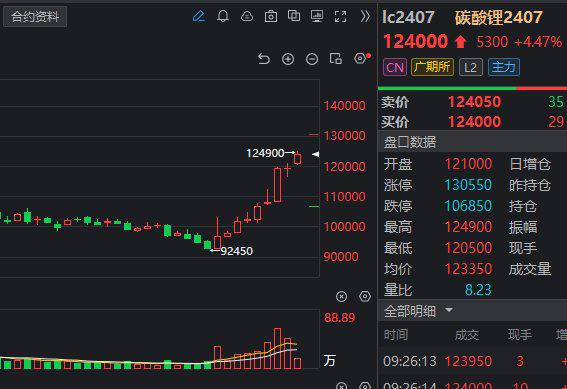Click the 昨持仓 label
This screenshot has height=389, width=567.
530,185
